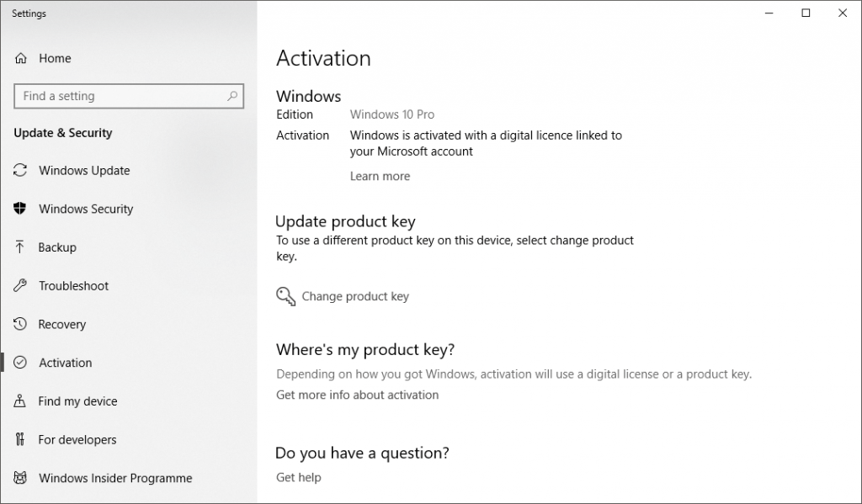Viewport: 862px width, 504px height.
Task: Click the Windows Insider Programme cat icon
Action: click(21, 478)
